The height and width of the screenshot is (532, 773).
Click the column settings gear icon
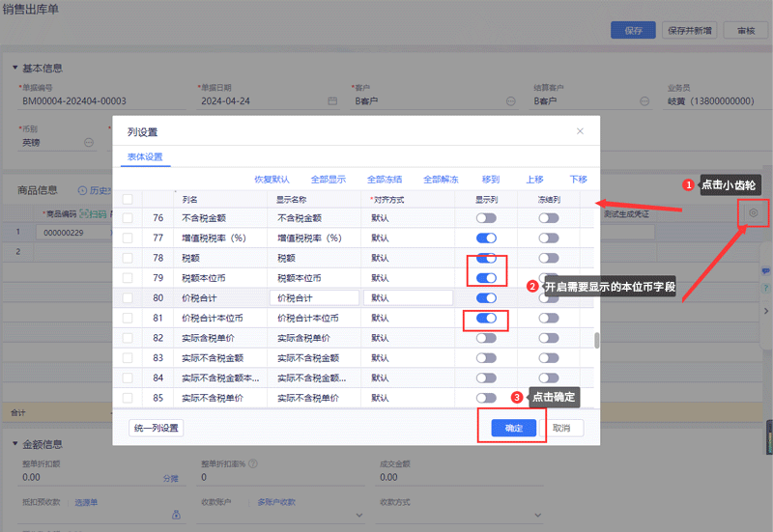753,212
